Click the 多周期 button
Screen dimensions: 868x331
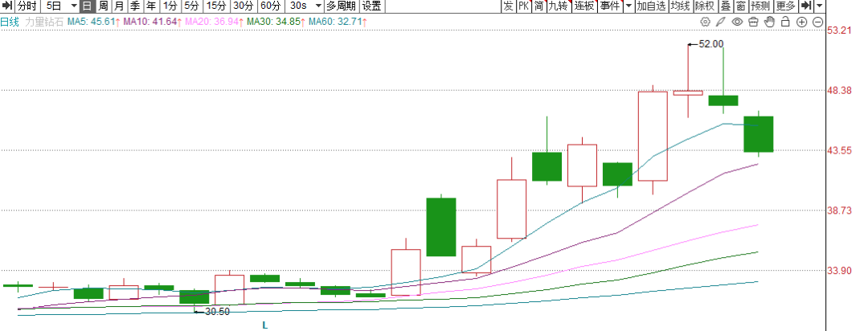tap(341, 6)
